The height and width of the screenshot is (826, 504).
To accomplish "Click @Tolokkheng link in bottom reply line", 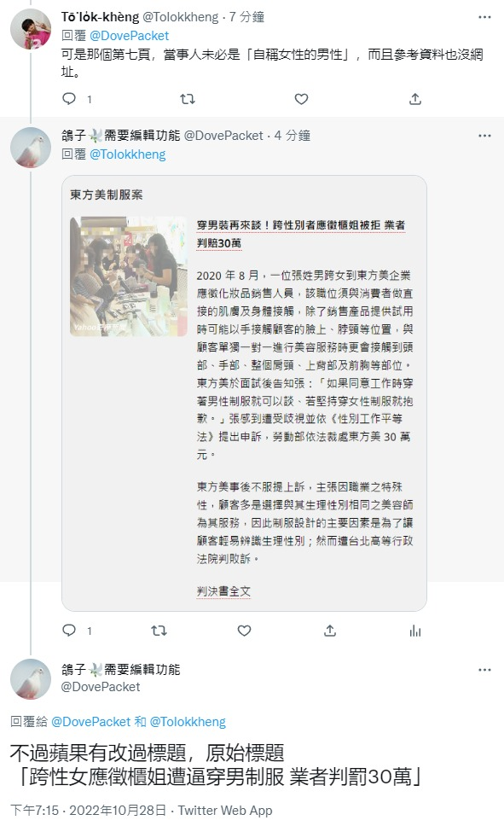I will 188,722.
